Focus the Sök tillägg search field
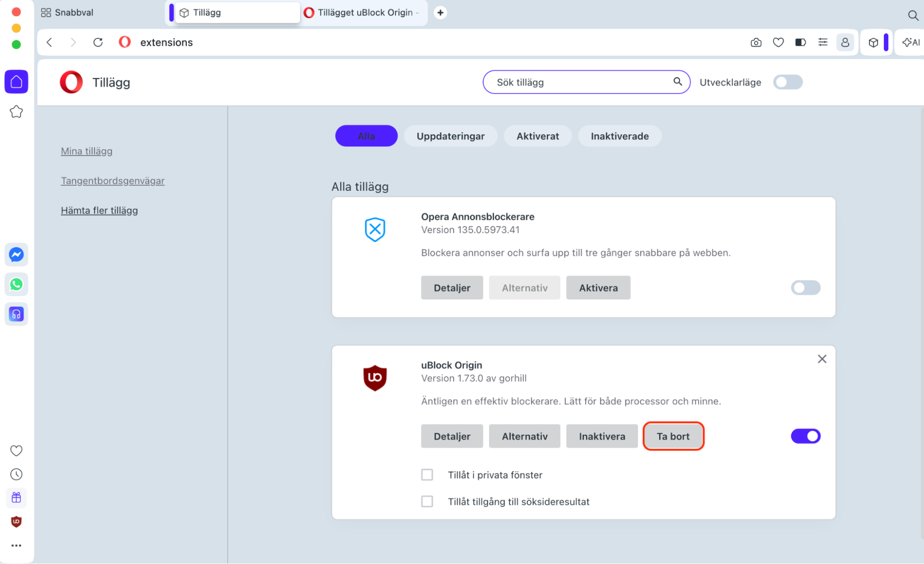924x564 pixels. pyautogui.click(x=586, y=82)
